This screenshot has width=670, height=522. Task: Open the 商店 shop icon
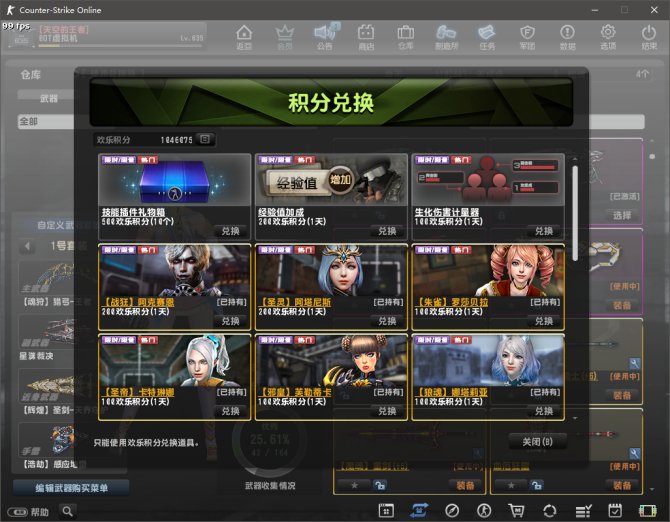366,37
